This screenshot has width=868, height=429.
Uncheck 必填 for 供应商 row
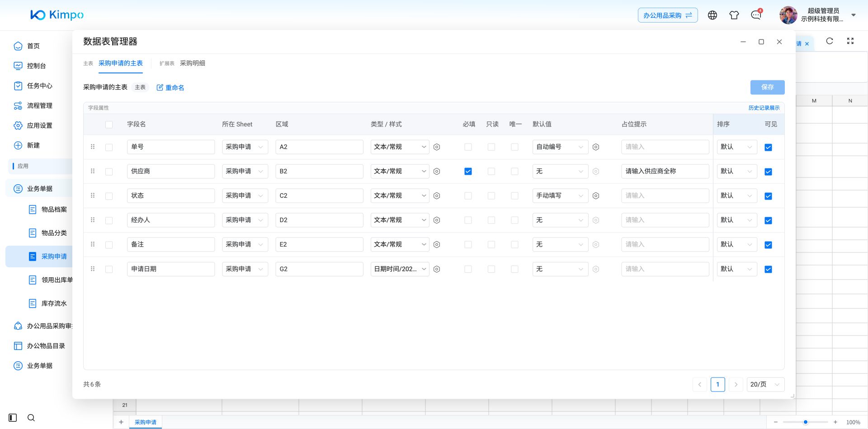coord(468,172)
